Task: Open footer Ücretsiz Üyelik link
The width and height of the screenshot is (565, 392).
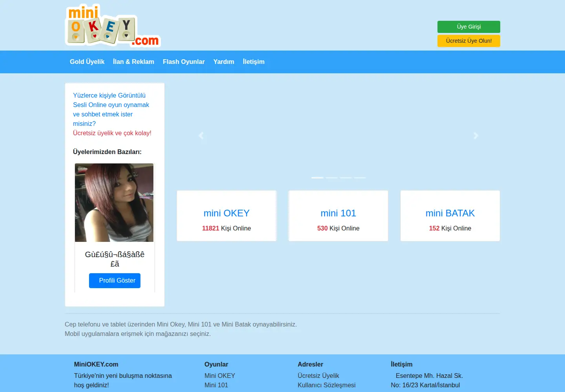Action: tap(318, 376)
